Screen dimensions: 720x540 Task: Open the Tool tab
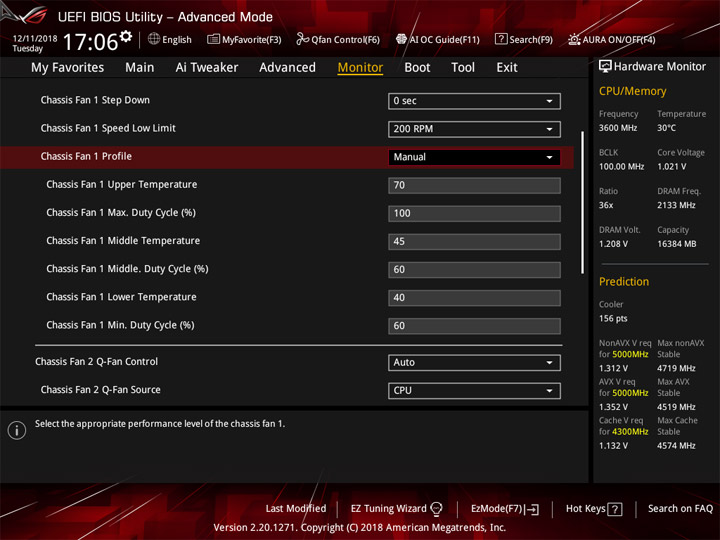tap(463, 68)
